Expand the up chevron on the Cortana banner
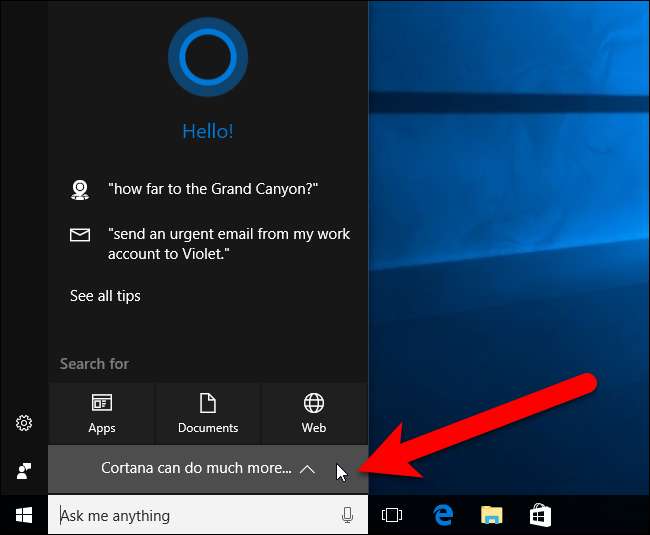 point(308,468)
